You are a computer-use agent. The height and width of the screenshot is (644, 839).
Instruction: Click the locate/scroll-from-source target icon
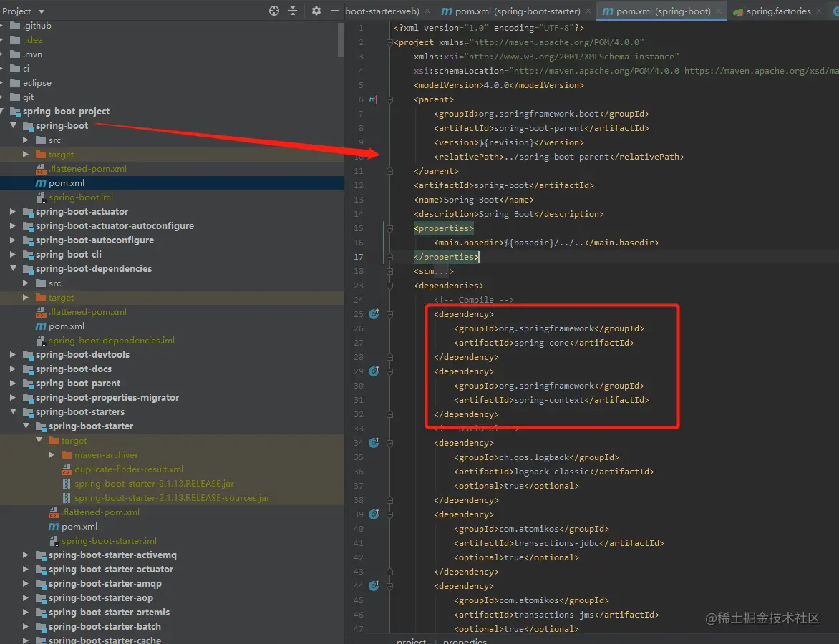[x=274, y=11]
